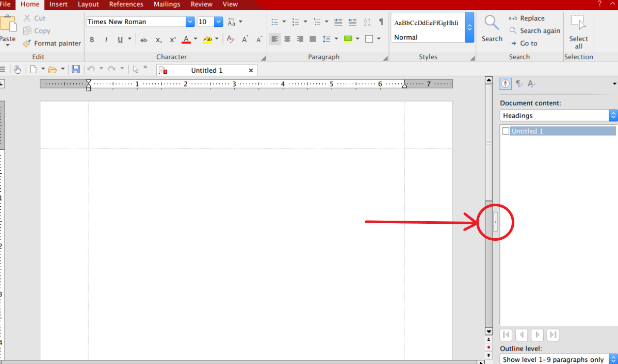Viewport: 618px width, 364px height.
Task: Click the Replace button
Action: click(x=527, y=18)
